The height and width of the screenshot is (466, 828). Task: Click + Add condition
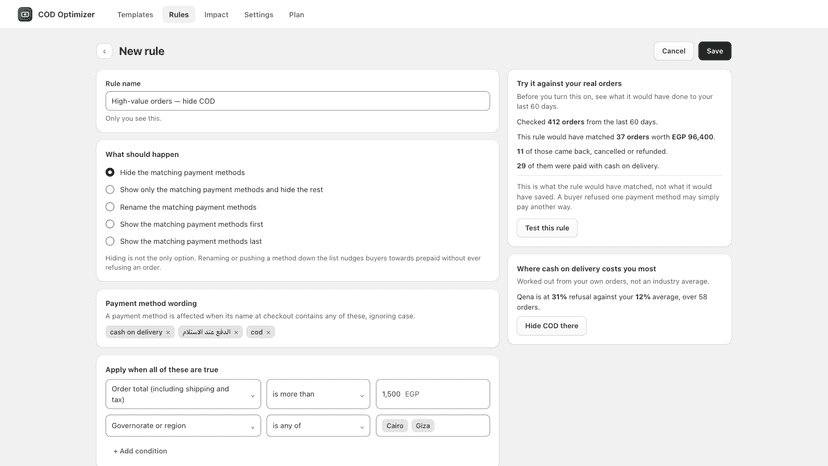[140, 451]
